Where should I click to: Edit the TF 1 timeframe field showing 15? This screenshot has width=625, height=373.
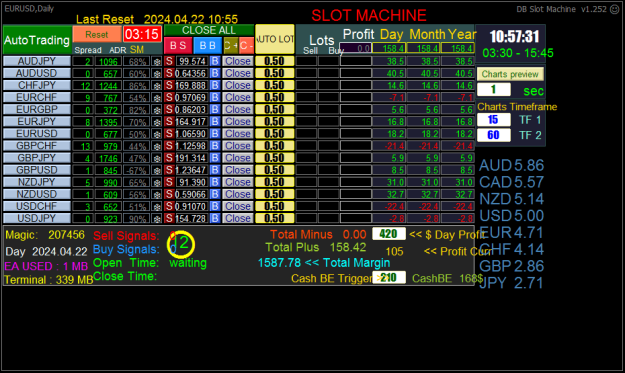click(493, 120)
